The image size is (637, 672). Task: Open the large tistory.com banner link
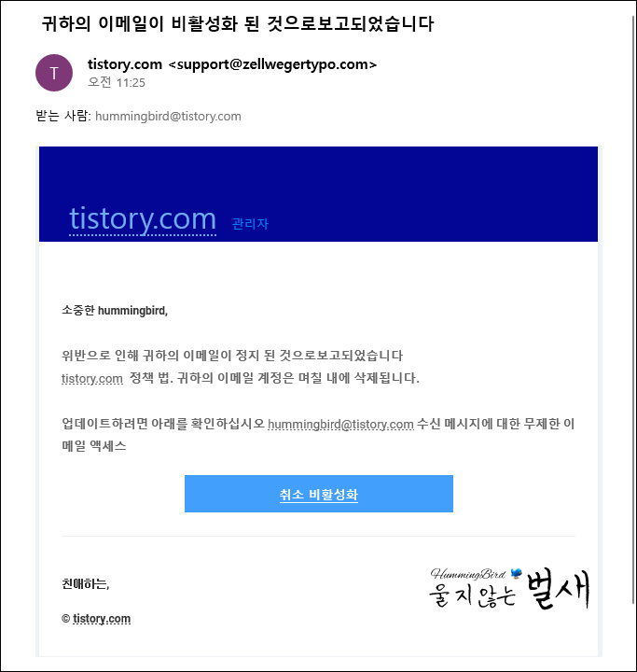(x=142, y=218)
